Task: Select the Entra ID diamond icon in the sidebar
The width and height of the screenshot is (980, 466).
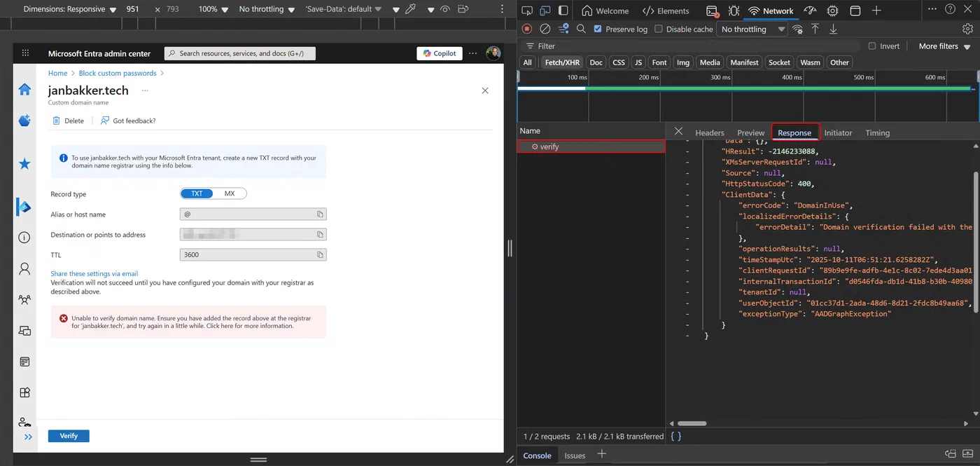Action: coord(24,207)
